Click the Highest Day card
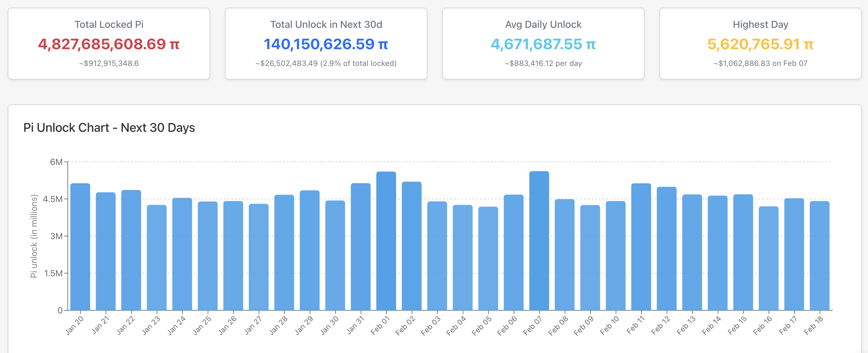The width and height of the screenshot is (868, 353). [x=760, y=44]
